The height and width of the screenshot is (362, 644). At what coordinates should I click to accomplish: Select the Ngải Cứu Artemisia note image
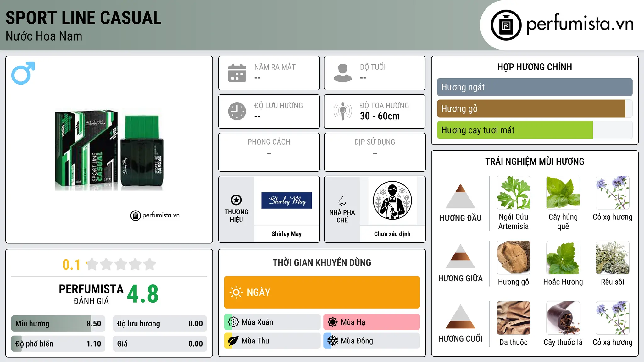coord(514,193)
